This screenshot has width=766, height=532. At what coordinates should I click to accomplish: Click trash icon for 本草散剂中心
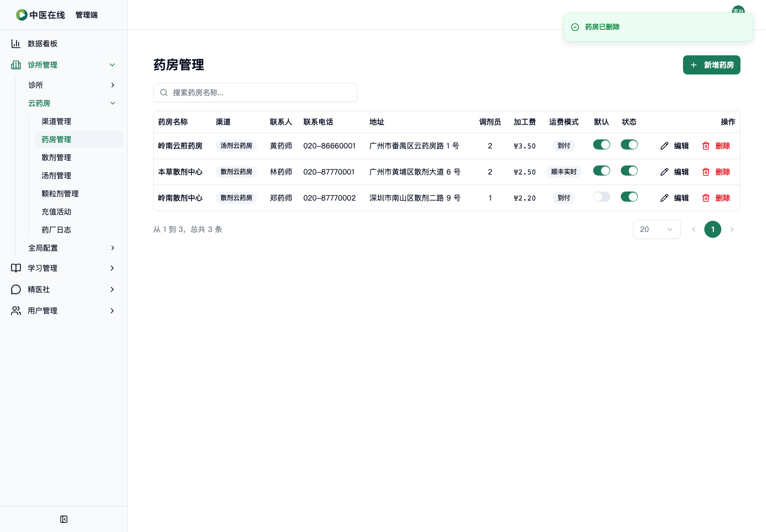coord(706,172)
